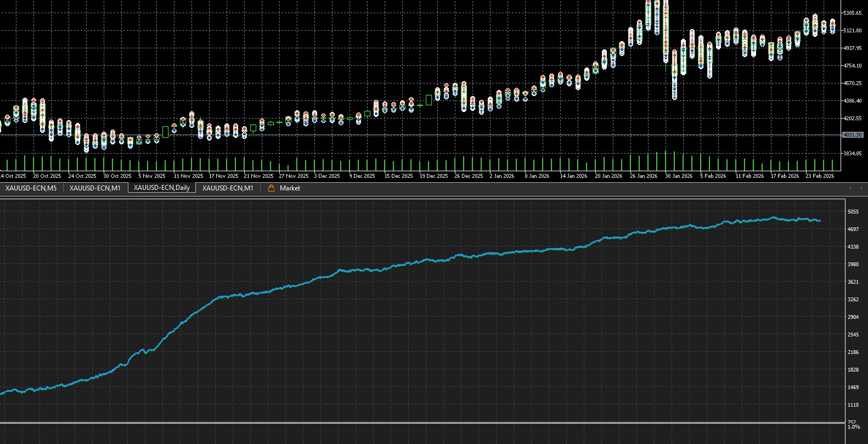This screenshot has width=868, height=444.
Task: Select the 1828 value on the balance graph axis
Action: point(853,370)
